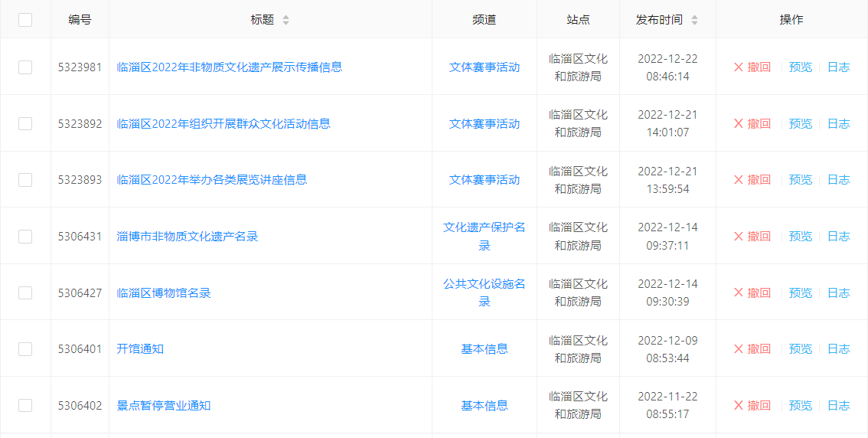Preview row 5323893 via 预览
Screen dimensions: 868x438
point(800,180)
